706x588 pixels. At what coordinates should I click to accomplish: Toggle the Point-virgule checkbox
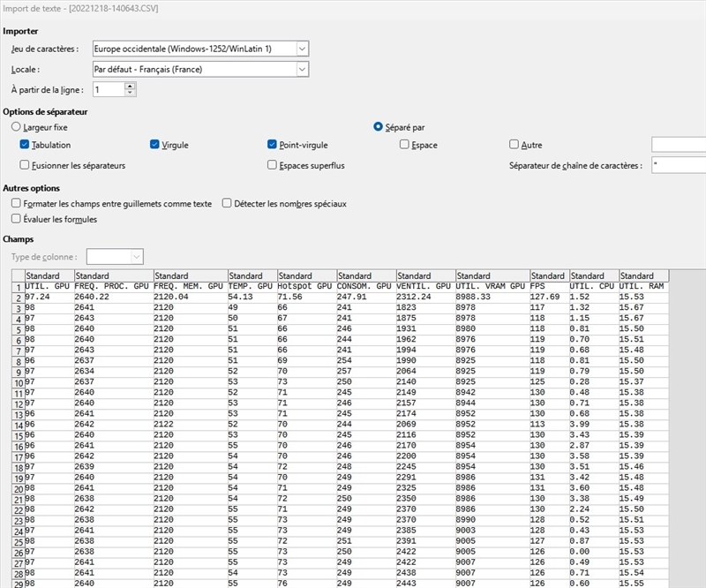273,145
